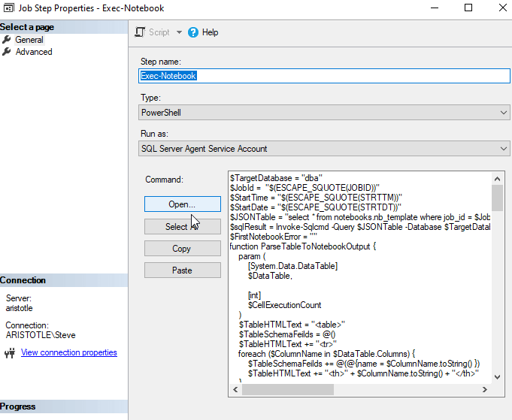The height and width of the screenshot is (420, 512).
Task: Click the connection properties icon
Action: [x=11, y=353]
